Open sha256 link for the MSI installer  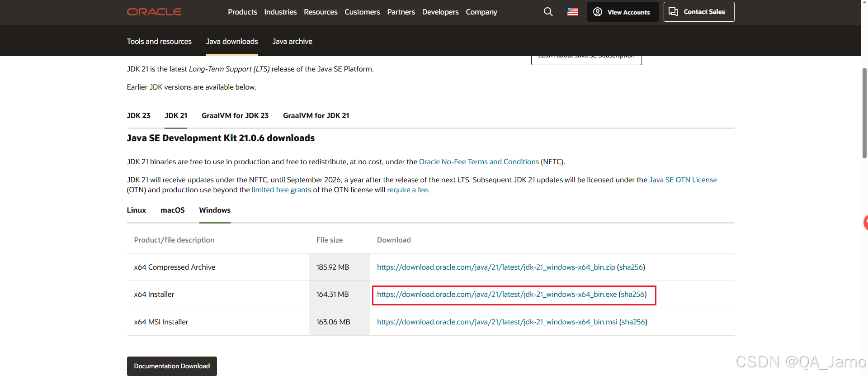[x=633, y=322]
